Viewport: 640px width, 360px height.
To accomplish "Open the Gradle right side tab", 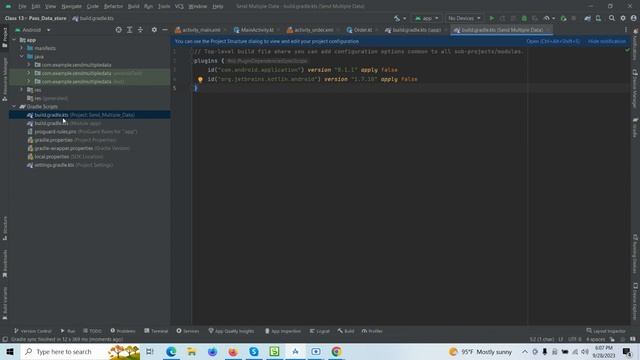I will point(635,128).
